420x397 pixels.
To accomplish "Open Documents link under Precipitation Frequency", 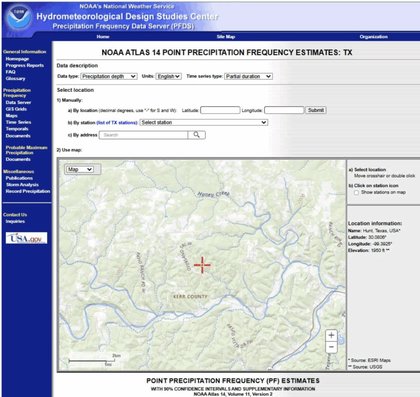I will [x=18, y=136].
